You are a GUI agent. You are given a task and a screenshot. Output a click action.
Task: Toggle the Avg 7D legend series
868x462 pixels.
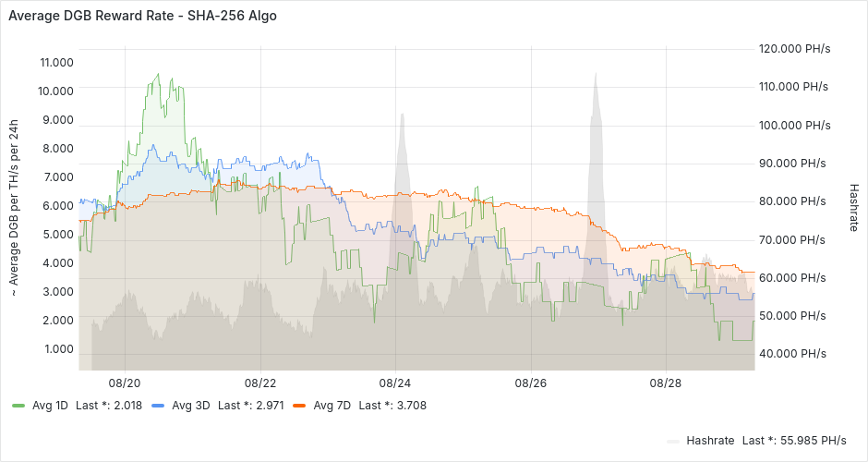tap(332, 406)
